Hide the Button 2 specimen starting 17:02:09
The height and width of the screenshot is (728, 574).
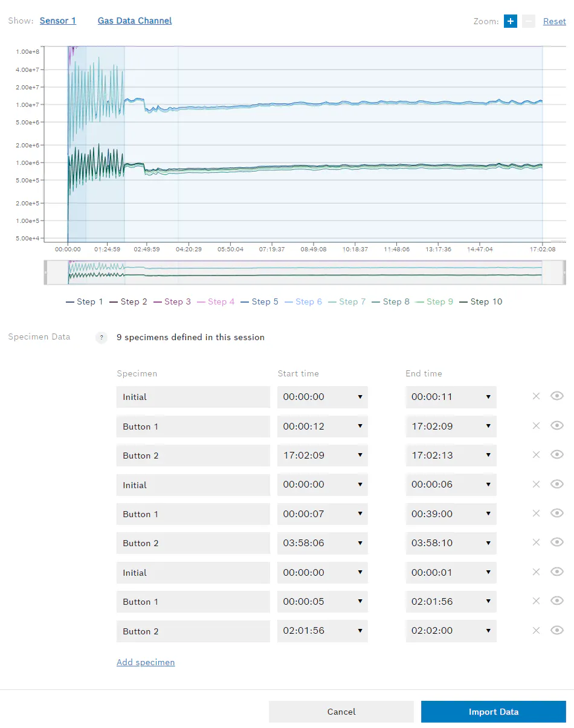[557, 455]
